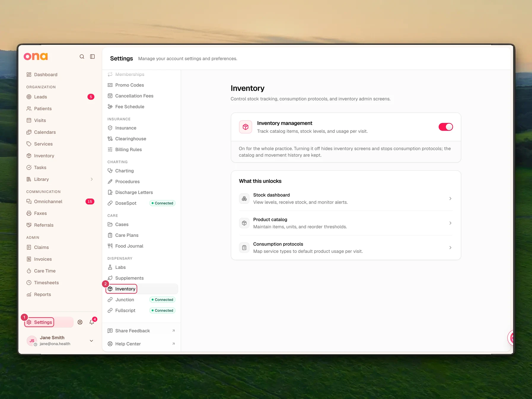Click the Share Feedback external arrow icon
532x399 pixels.
(x=173, y=331)
